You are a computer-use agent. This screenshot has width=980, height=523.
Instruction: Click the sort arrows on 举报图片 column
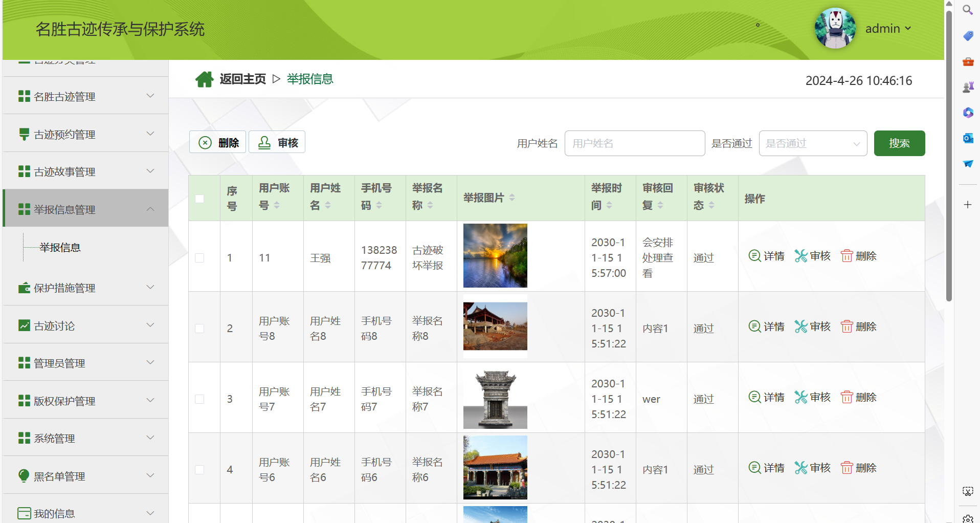(x=512, y=198)
